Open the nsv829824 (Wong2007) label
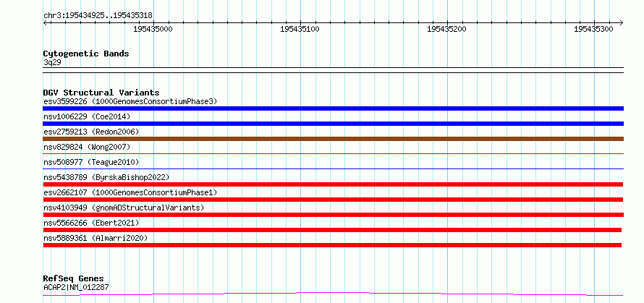644x303 pixels. click(87, 147)
